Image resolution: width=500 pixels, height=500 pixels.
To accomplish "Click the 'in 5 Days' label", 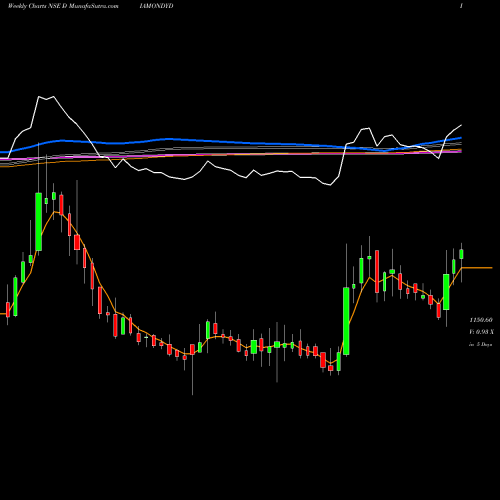I will [480, 344].
